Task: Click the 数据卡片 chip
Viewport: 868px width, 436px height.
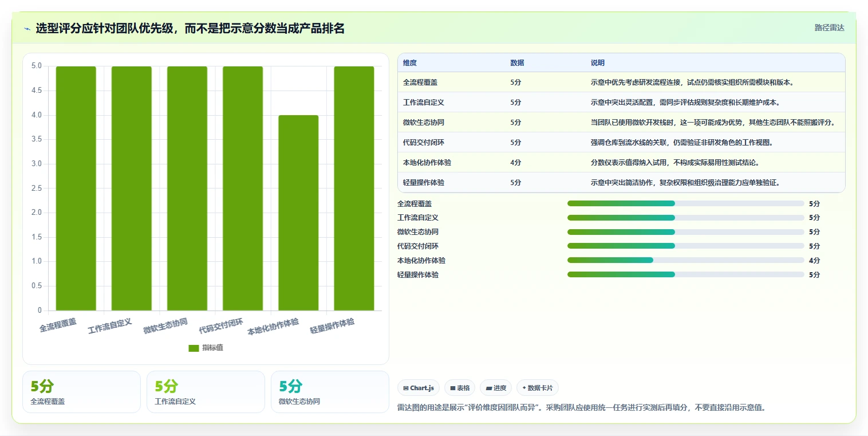Action: (537, 388)
